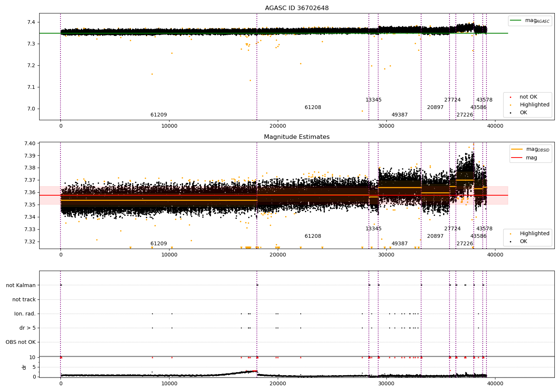This screenshot has width=560, height=392.
Task: Click the 7.34 y-tick on middle plot
Action: tap(30, 217)
